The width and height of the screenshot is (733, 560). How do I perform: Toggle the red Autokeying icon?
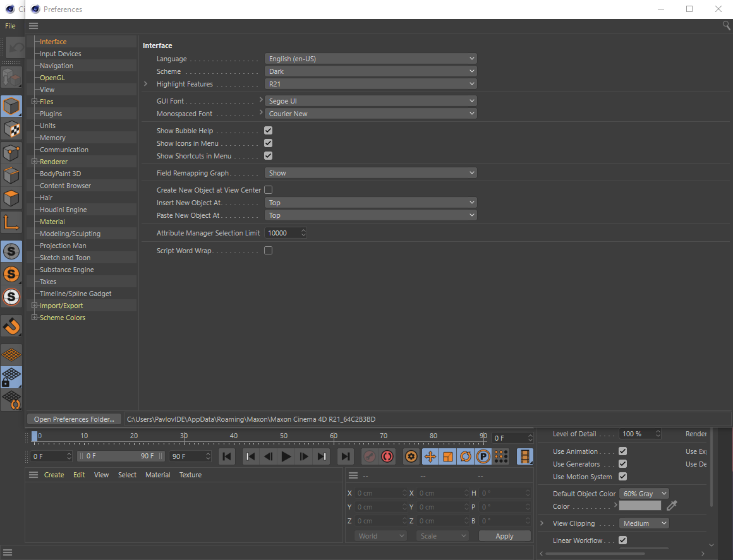(x=387, y=456)
